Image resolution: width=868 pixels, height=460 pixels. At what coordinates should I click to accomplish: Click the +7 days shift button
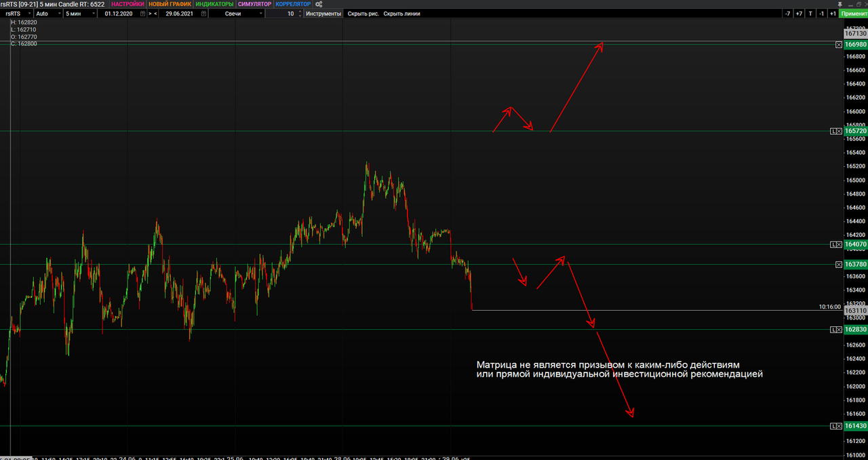[x=799, y=14]
